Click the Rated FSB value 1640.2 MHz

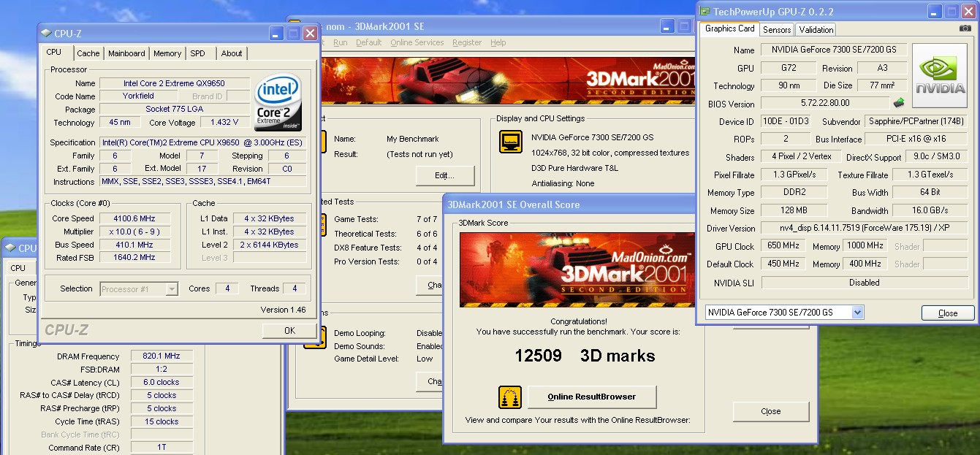(x=136, y=258)
